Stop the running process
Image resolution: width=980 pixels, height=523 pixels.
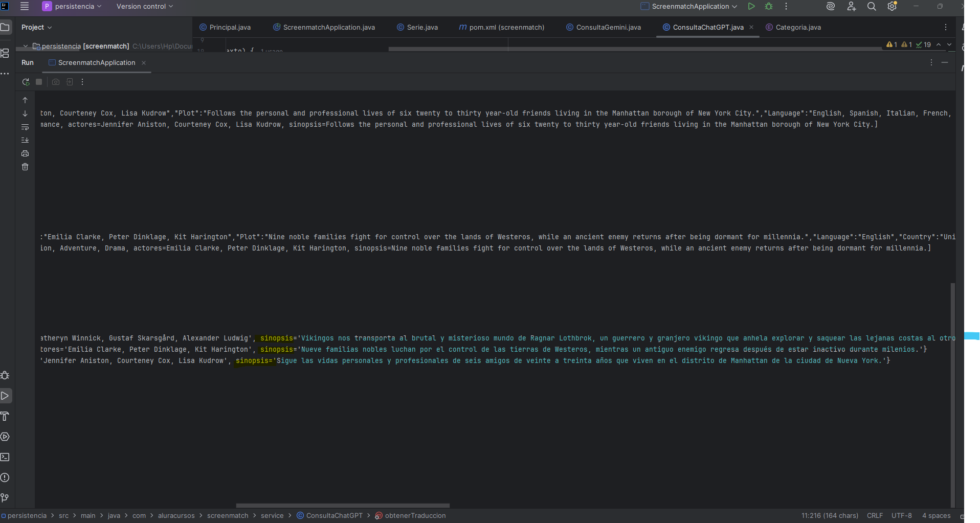[39, 82]
